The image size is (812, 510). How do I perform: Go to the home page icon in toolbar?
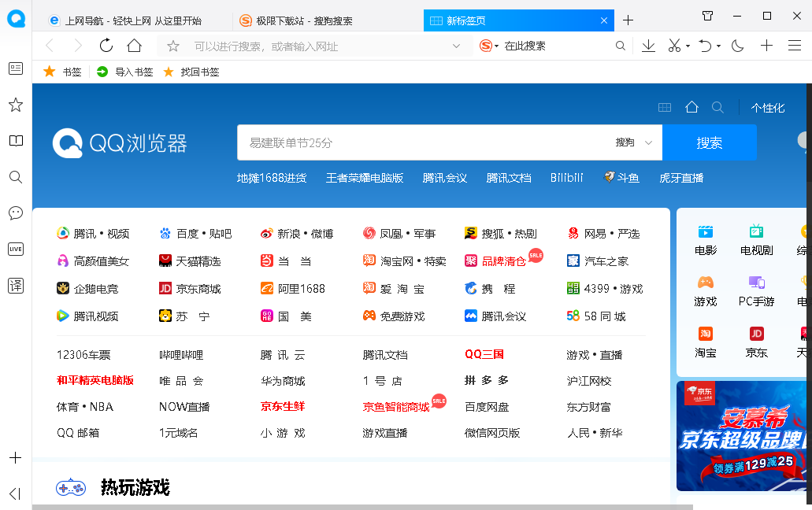[134, 46]
